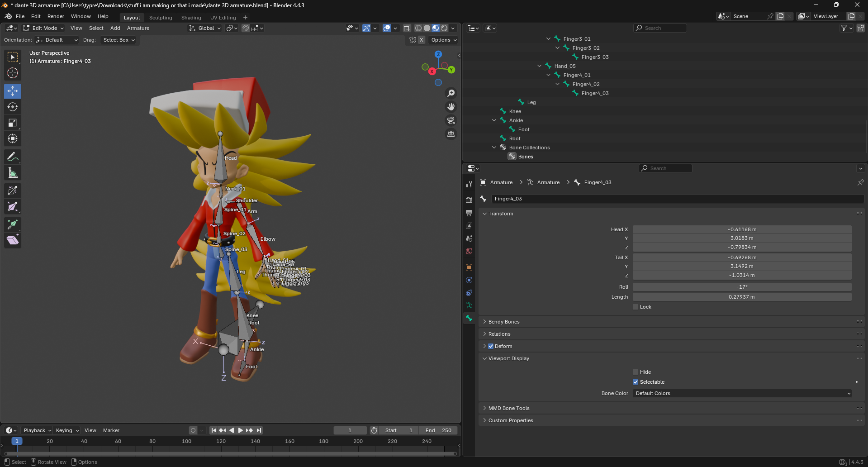Toggle show gizmos button
Viewport: 868px width, 467px height.
(x=366, y=28)
